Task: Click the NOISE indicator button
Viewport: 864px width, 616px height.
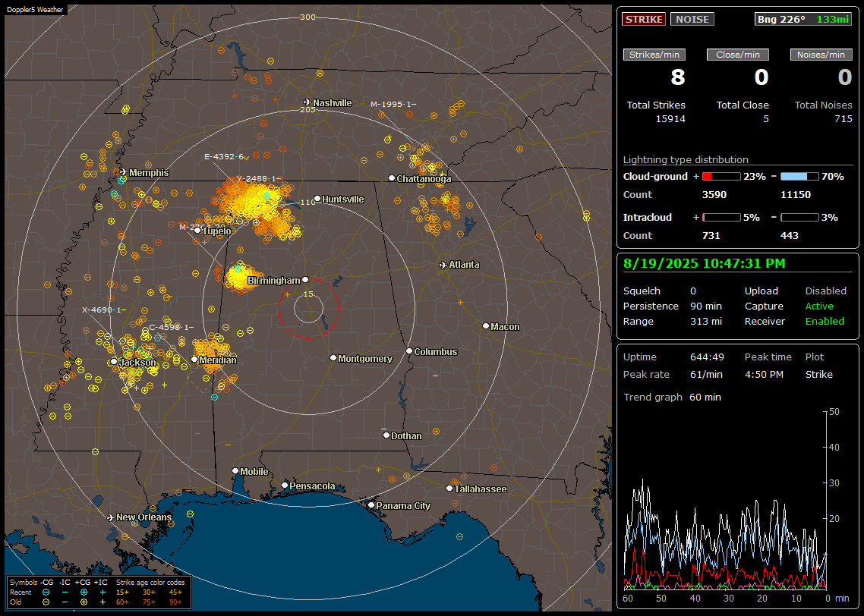Action: pos(692,19)
